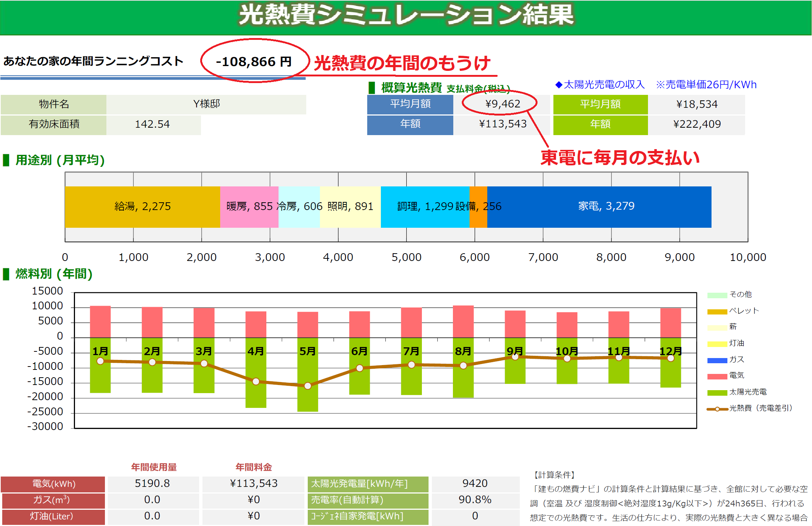Click the 給湯, 2,275 bar segment
This screenshot has width=812, height=526.
[143, 207]
